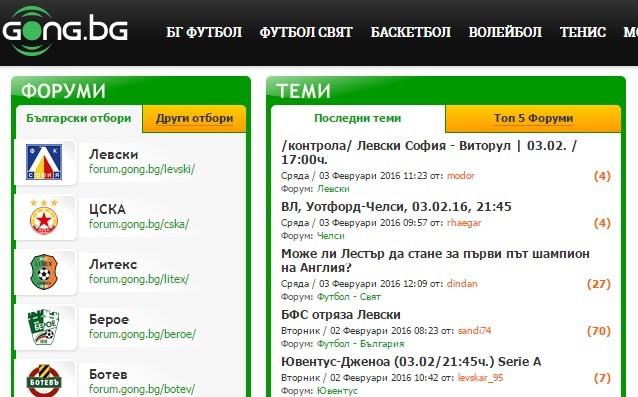Click the ФОРУМИ panel heading

(x=63, y=91)
